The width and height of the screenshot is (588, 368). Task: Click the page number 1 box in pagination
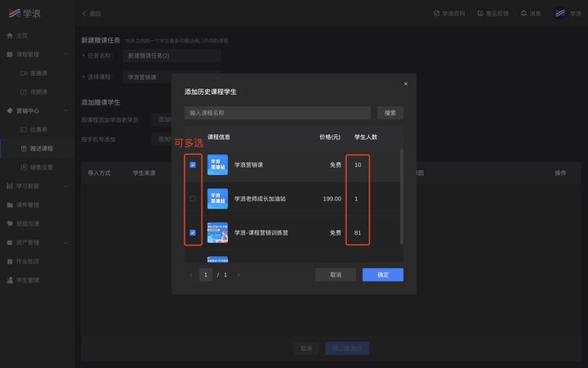(206, 275)
